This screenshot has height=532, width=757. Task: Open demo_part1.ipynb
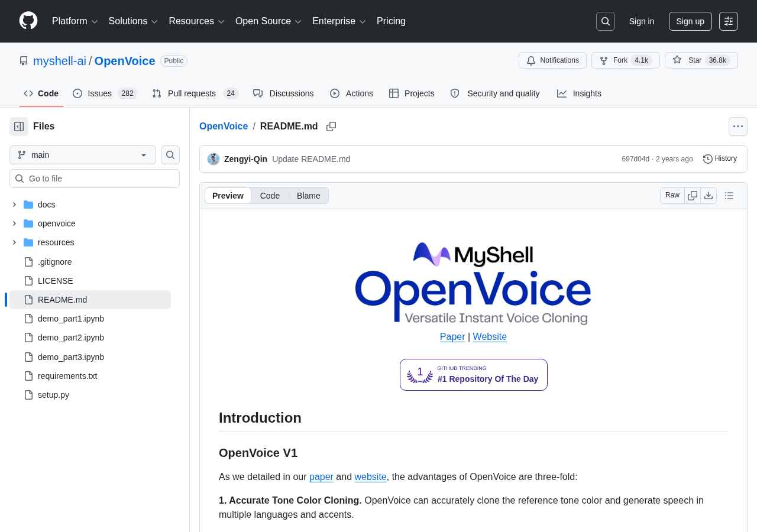pyautogui.click(x=90, y=319)
